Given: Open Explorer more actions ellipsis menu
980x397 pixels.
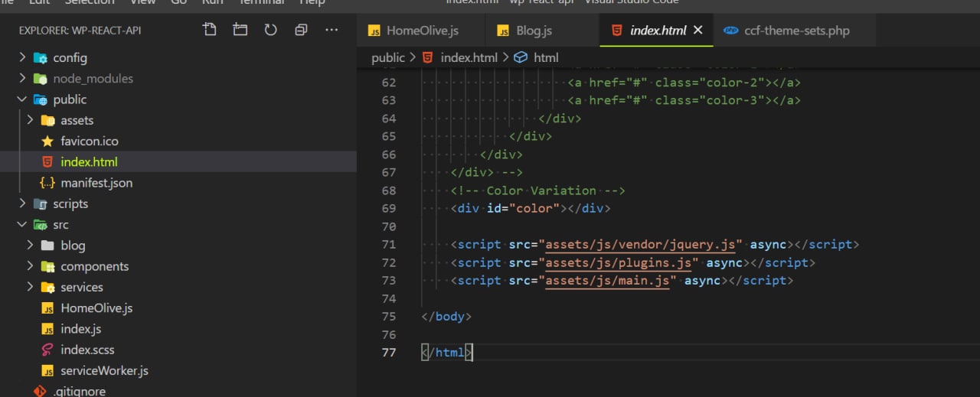Looking at the screenshot, I should click(332, 30).
